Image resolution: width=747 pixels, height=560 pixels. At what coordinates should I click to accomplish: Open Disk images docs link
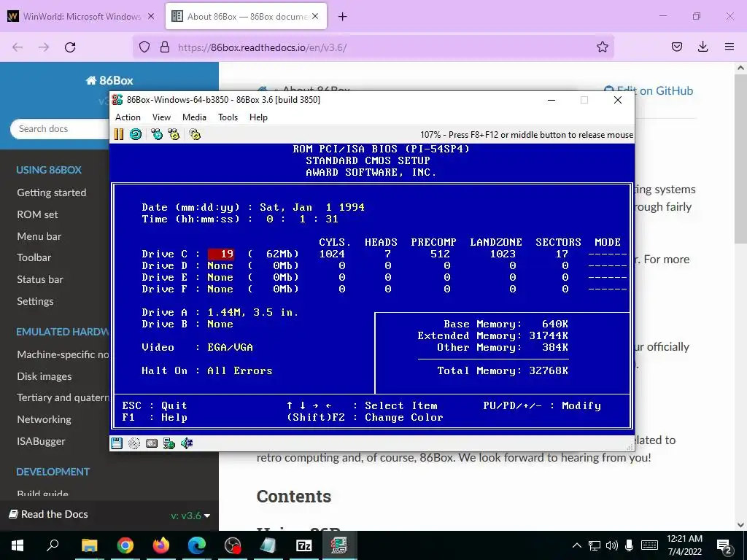pyautogui.click(x=44, y=376)
